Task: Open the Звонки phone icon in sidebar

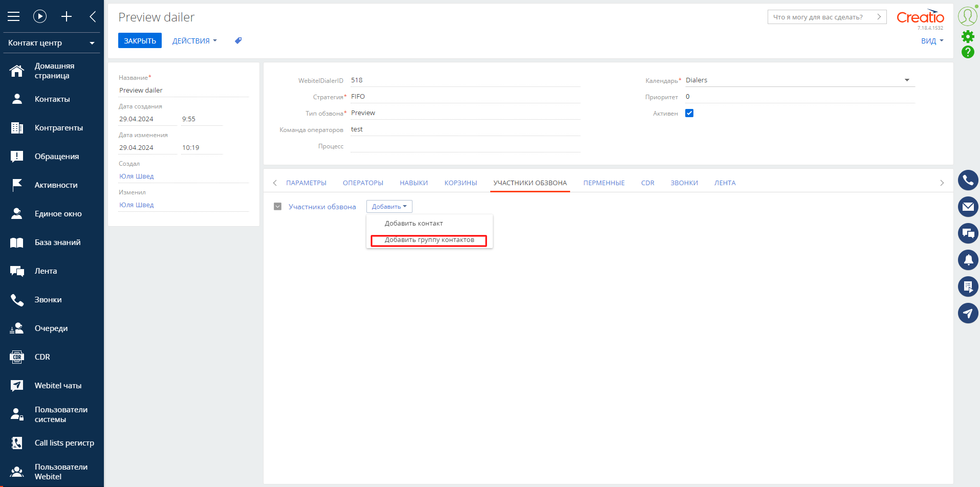Action: click(17, 300)
